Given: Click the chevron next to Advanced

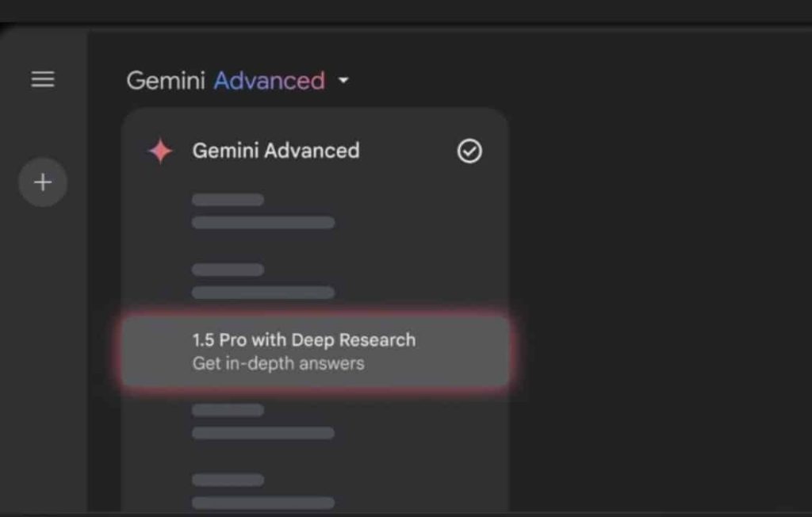Looking at the screenshot, I should [343, 80].
